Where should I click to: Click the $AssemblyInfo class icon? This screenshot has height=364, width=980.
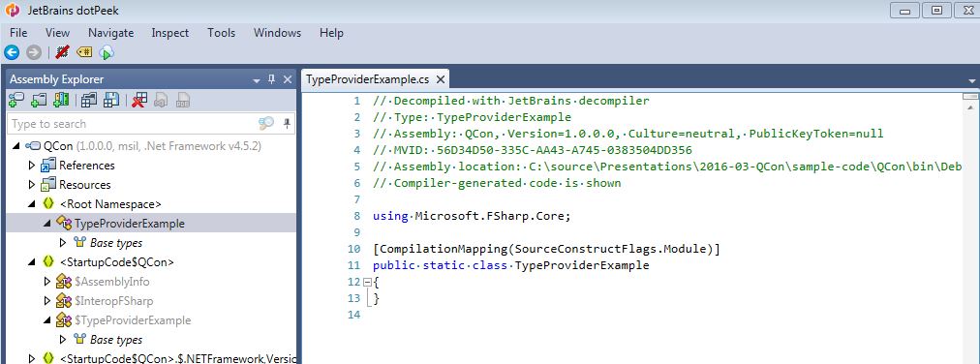(63, 282)
